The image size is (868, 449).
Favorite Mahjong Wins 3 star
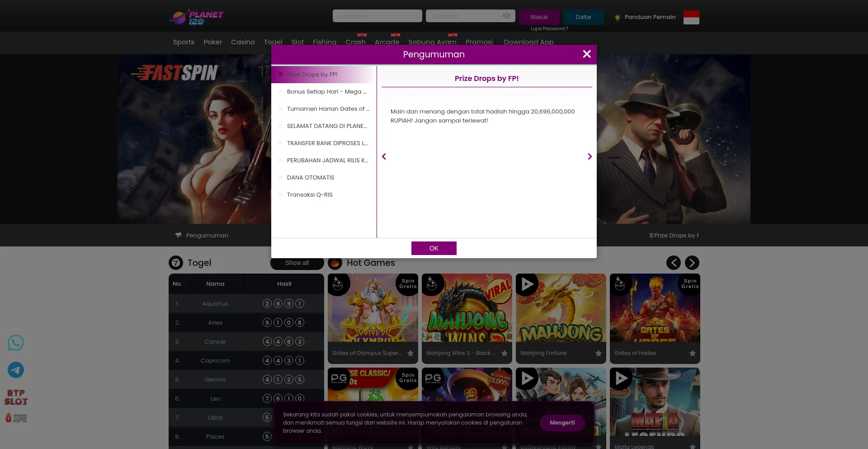point(505,353)
